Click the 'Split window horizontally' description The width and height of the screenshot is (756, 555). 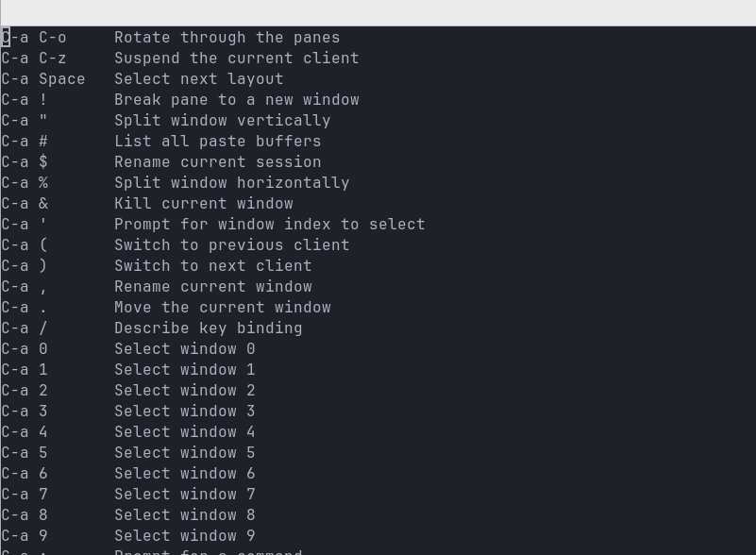click(x=231, y=183)
